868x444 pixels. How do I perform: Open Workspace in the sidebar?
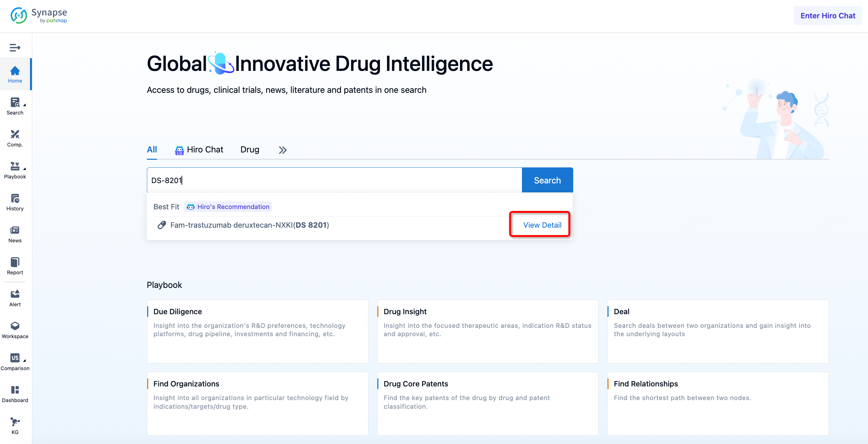[15, 330]
